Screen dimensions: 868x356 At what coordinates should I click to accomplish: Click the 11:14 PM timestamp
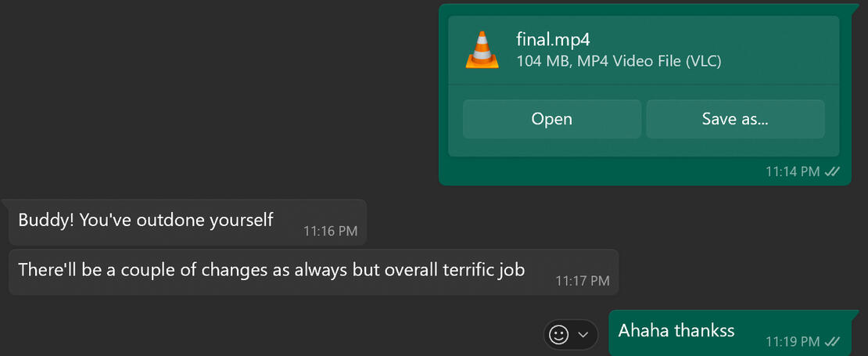pyautogui.click(x=792, y=171)
